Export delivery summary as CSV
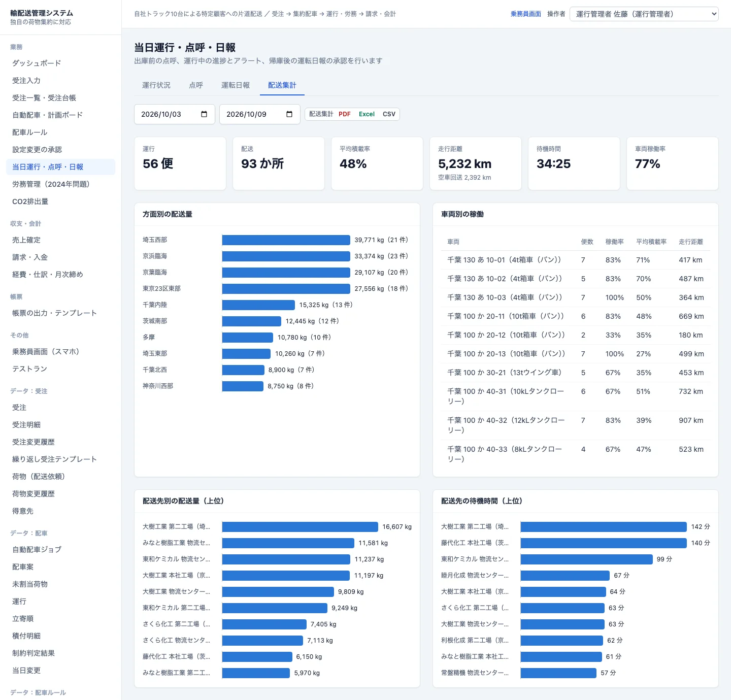This screenshot has width=731, height=700. pyautogui.click(x=389, y=114)
